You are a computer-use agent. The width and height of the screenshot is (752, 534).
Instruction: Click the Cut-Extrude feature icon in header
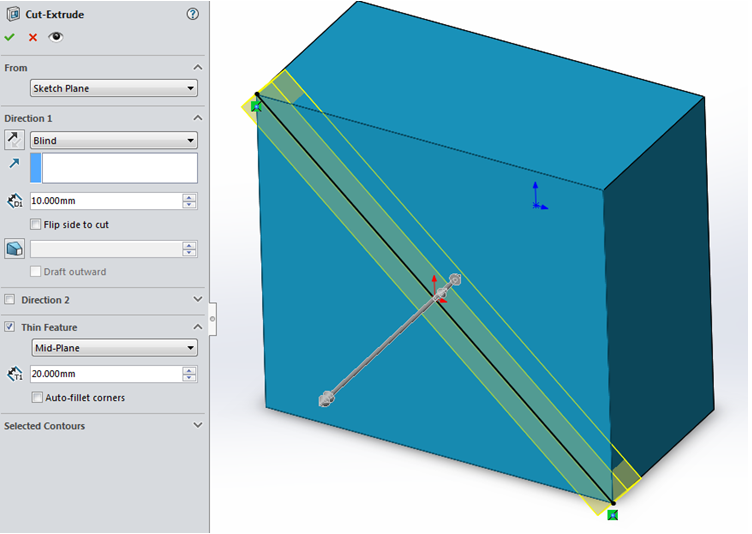coord(13,14)
